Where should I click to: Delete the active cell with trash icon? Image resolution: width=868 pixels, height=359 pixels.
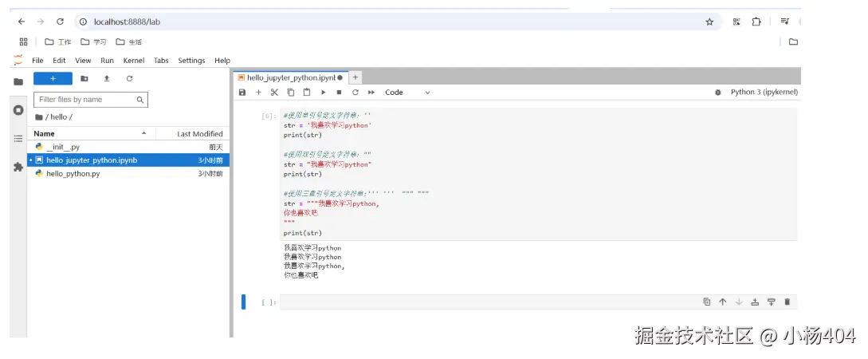(787, 302)
